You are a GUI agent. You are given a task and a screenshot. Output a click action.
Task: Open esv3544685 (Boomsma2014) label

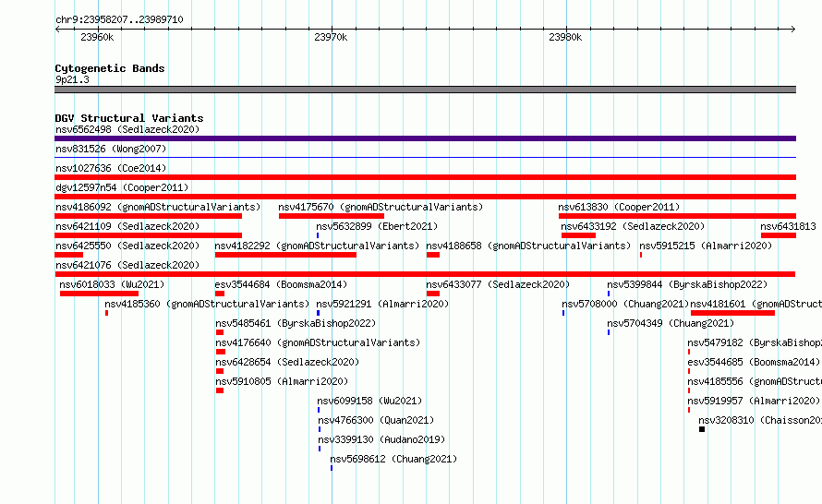[x=754, y=362]
